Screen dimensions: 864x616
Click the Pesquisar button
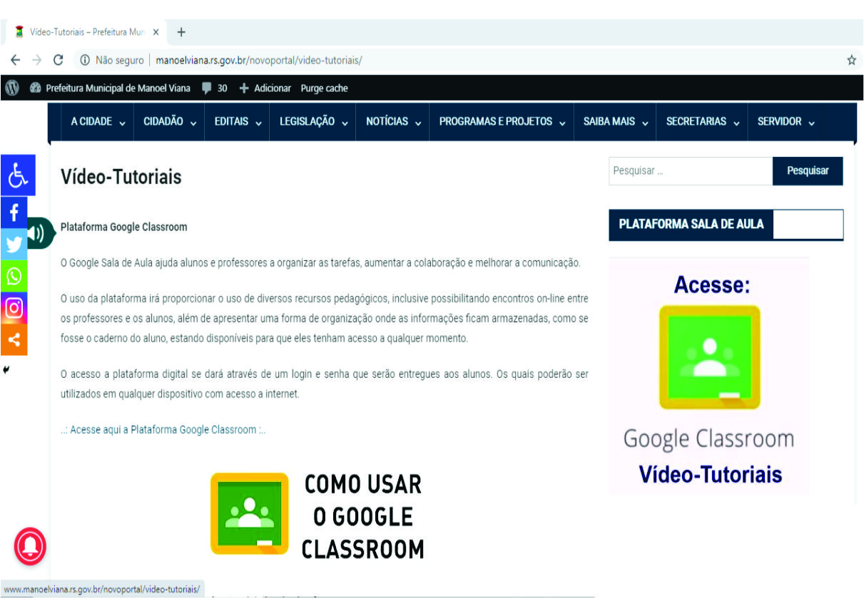[x=808, y=171]
